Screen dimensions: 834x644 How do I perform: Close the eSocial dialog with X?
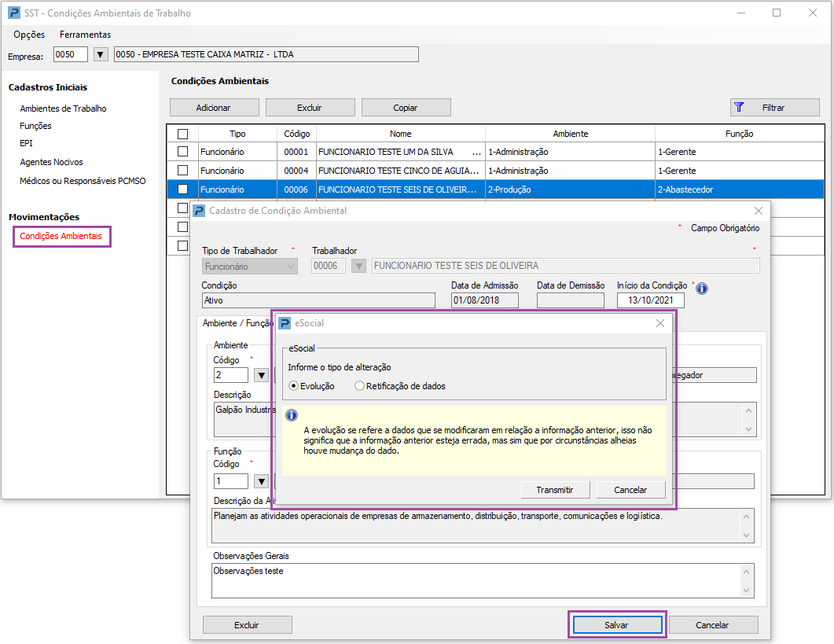[x=660, y=323]
